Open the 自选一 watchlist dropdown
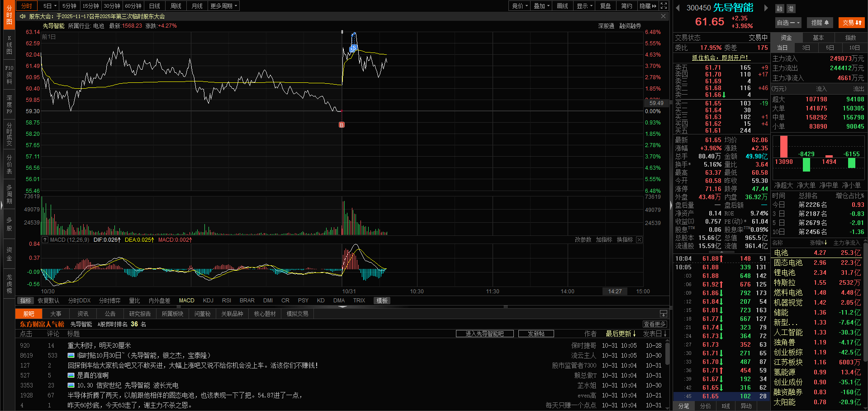The image size is (868, 411). coord(788,23)
